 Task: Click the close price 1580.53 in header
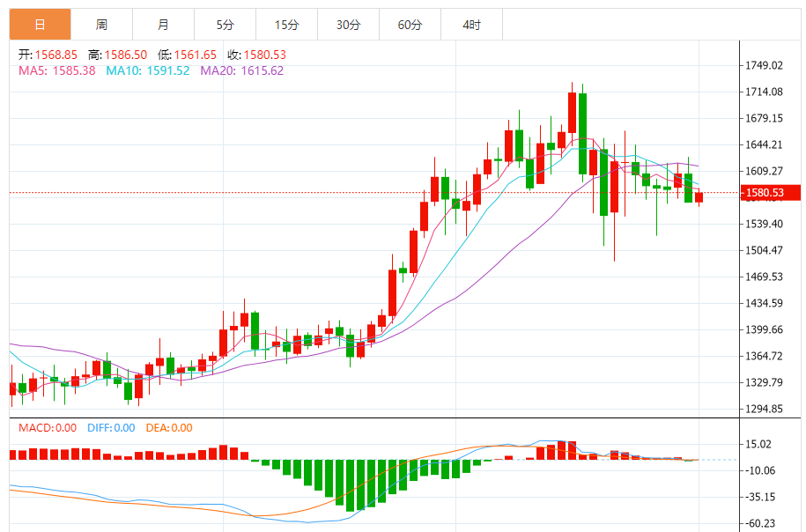coord(265,55)
